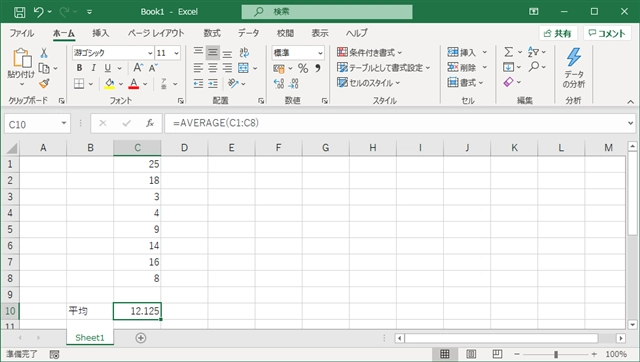The width and height of the screenshot is (640, 362).
Task: Click the Insert Function fx icon
Action: coord(150,123)
